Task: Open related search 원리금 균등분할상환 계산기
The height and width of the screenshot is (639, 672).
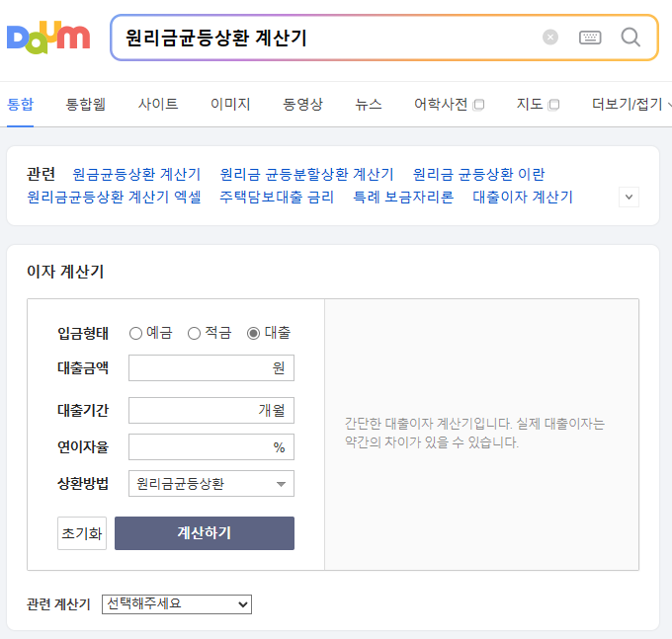Action: [x=307, y=174]
